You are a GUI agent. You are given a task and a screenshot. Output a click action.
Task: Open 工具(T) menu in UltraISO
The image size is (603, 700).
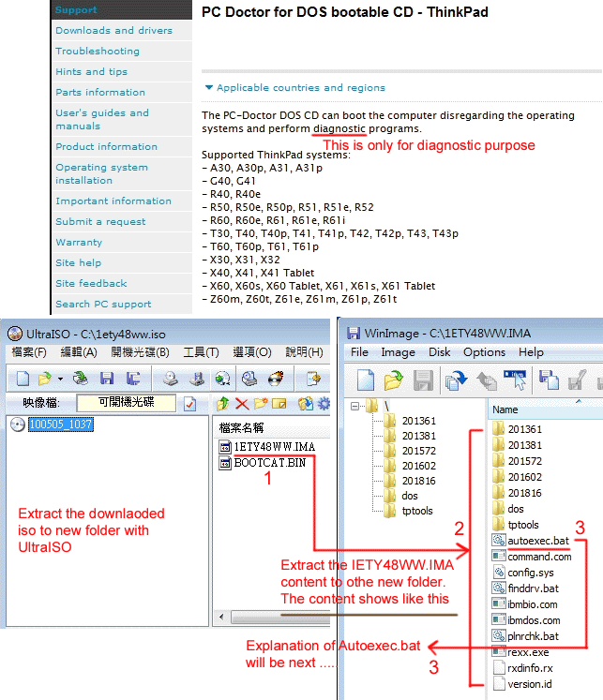[201, 352]
